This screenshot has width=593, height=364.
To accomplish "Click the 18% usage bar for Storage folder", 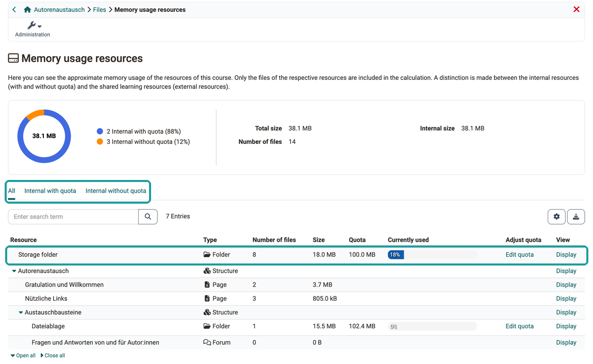I will point(432,254).
